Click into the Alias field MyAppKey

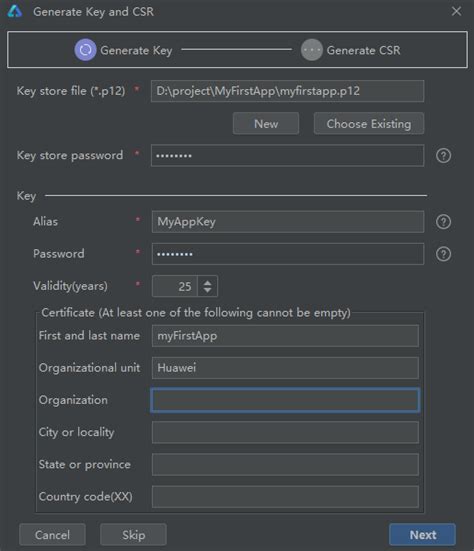[288, 222]
